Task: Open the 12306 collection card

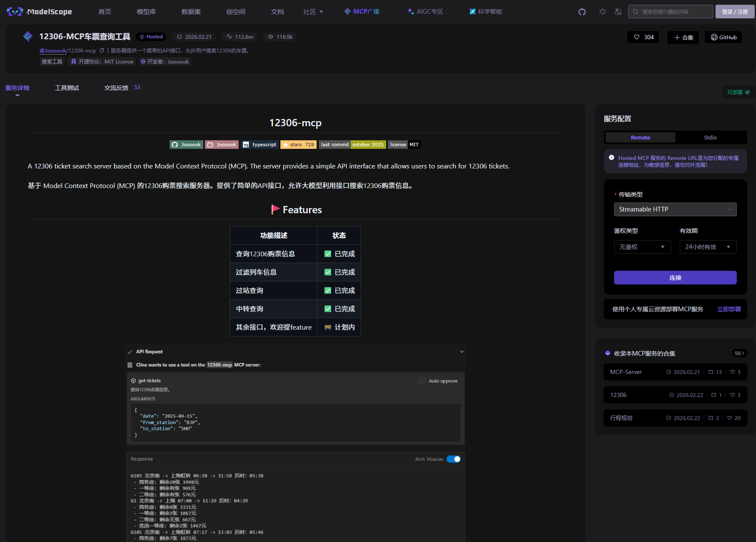Action: click(x=675, y=395)
